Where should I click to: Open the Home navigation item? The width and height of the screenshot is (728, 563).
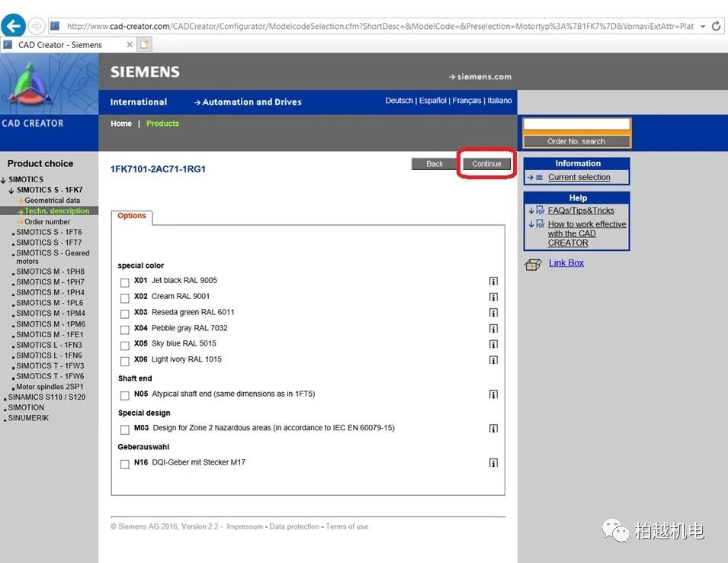tap(121, 124)
